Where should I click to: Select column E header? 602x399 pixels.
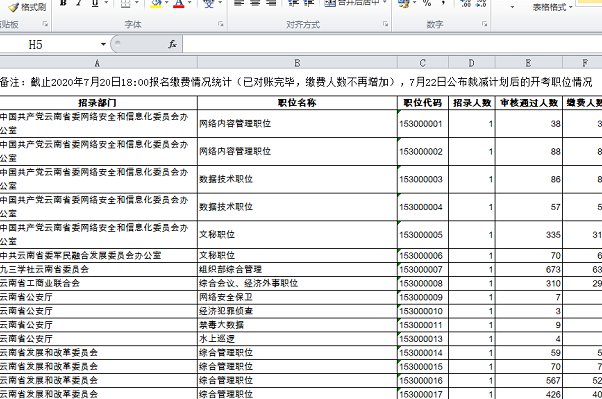click(529, 63)
